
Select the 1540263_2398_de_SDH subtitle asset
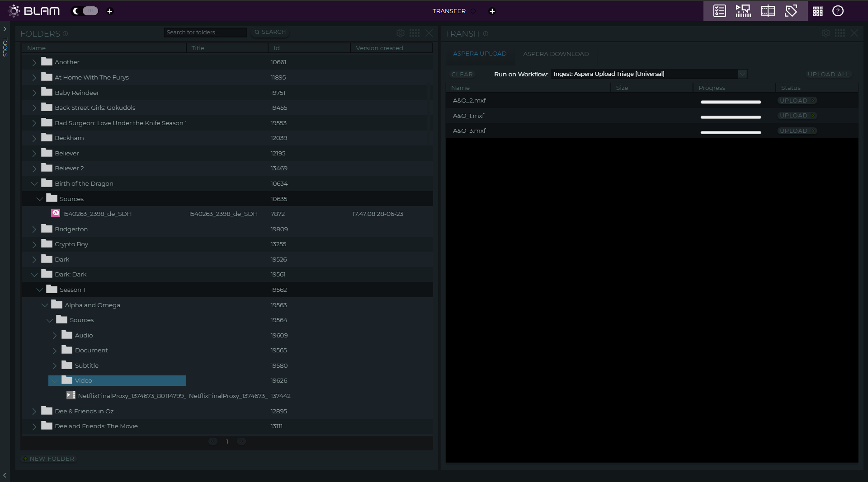pyautogui.click(x=97, y=214)
